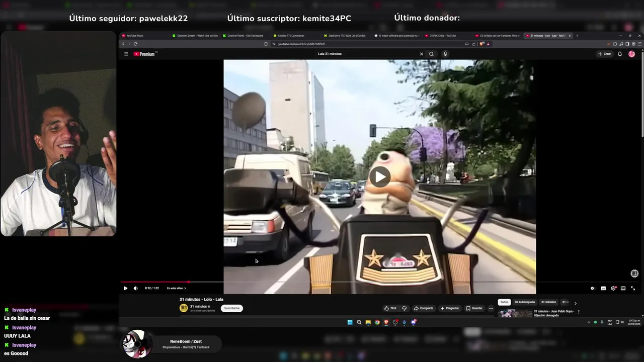
Task: Open the Windows Start button
Action: (x=350, y=322)
